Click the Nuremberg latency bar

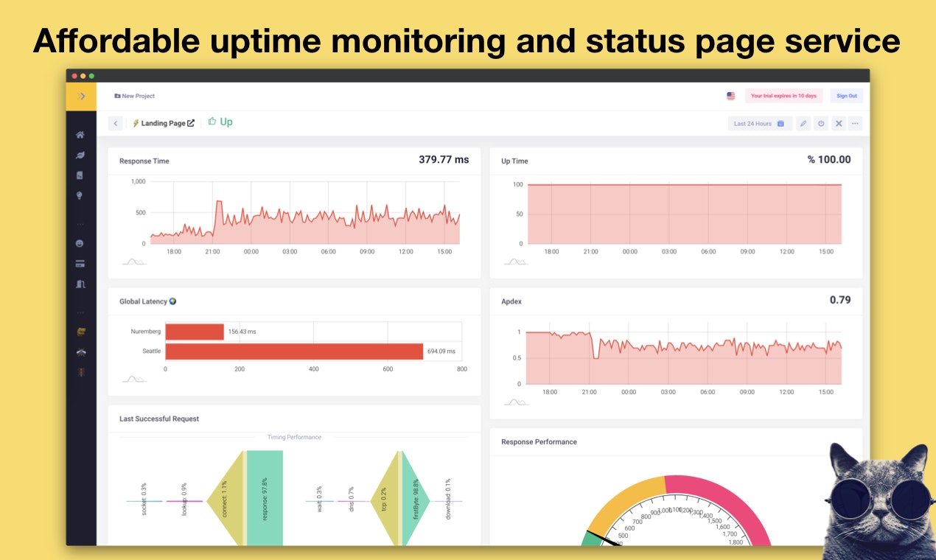[195, 332]
